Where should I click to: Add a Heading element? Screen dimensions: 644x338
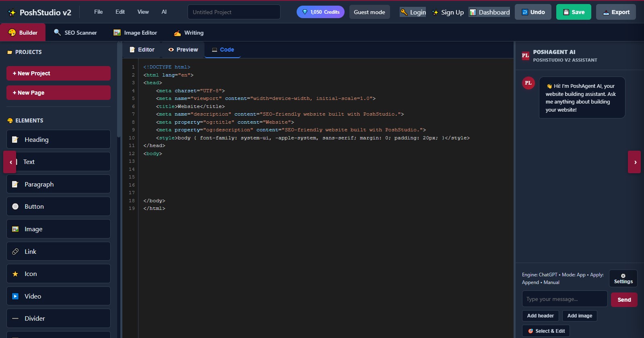tap(58, 139)
